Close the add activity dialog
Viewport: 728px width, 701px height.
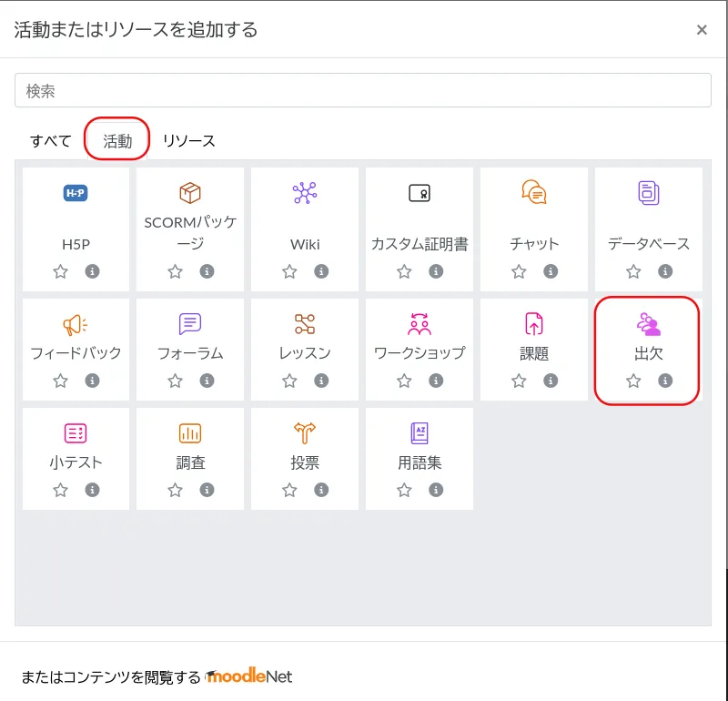pyautogui.click(x=702, y=30)
